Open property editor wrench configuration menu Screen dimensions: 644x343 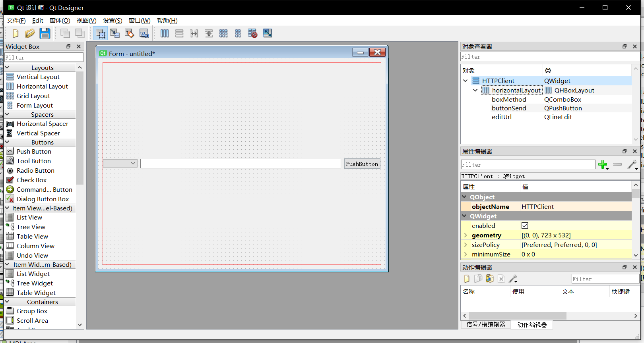(632, 165)
